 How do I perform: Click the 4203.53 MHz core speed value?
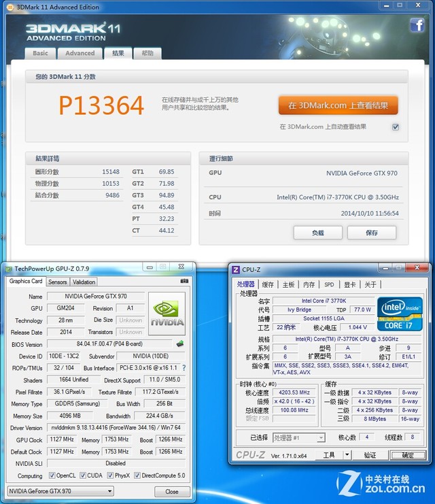pyautogui.click(x=294, y=392)
